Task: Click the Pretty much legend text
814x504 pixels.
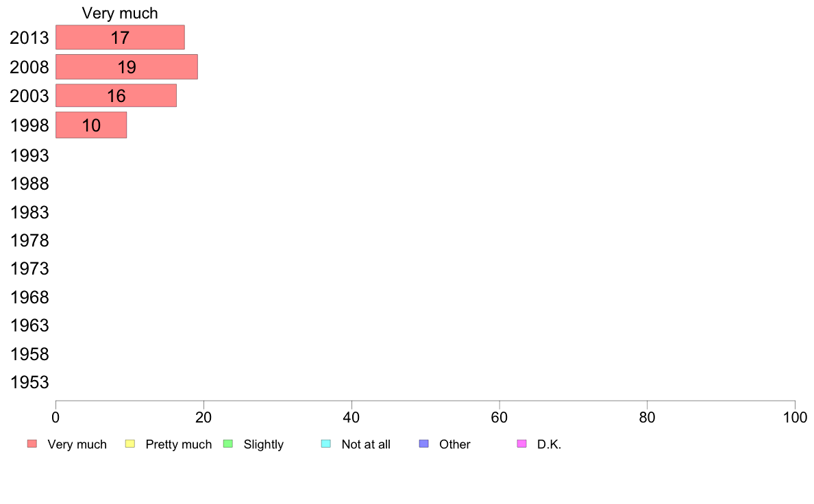Action: click(x=179, y=444)
